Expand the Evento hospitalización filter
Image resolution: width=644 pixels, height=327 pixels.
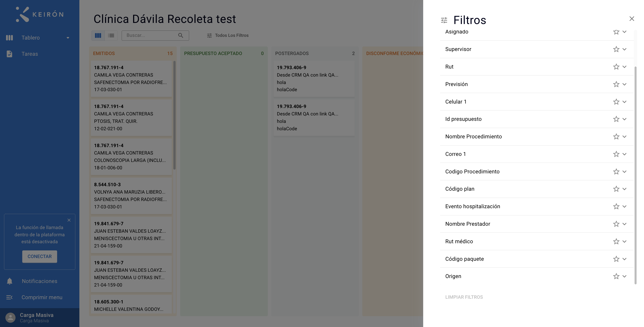pyautogui.click(x=624, y=206)
